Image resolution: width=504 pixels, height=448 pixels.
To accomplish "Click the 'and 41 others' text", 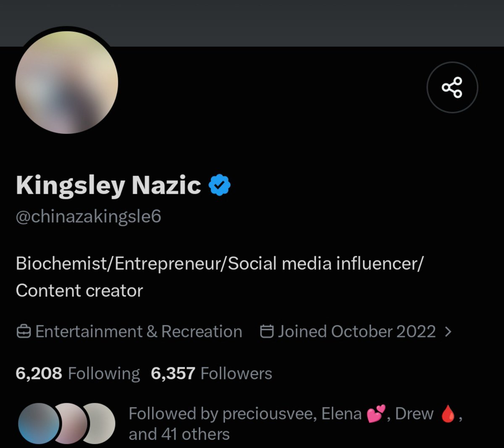I will (179, 434).
